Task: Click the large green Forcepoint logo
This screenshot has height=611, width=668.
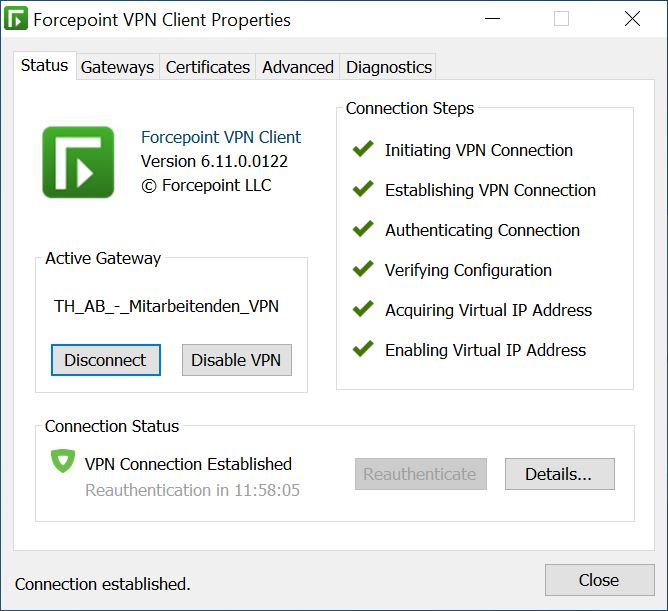Action: coord(78,162)
